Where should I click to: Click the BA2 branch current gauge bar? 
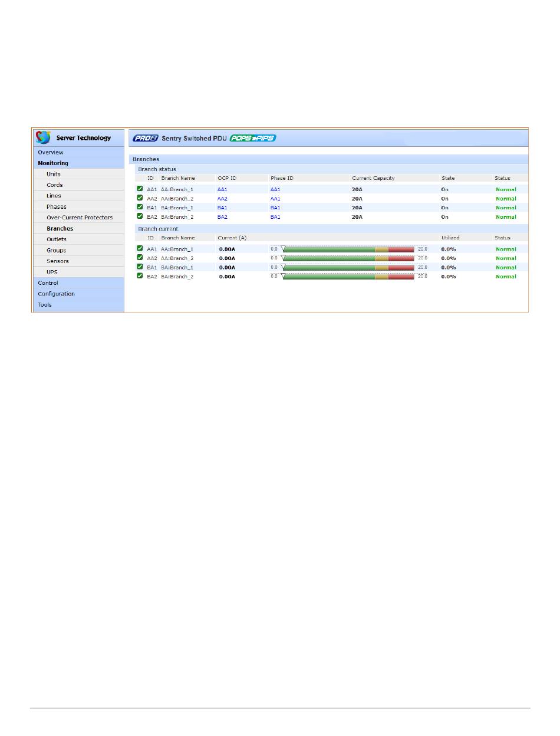pos(348,277)
